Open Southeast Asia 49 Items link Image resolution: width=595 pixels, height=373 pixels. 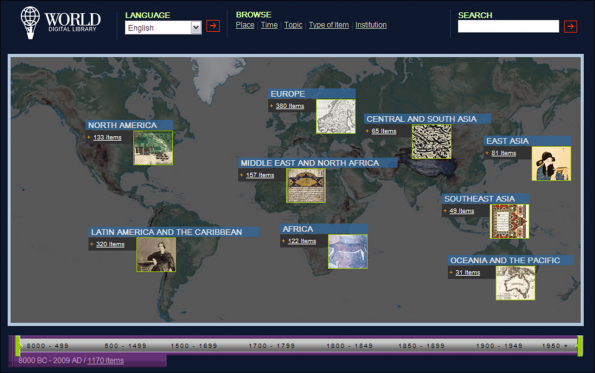(x=461, y=211)
